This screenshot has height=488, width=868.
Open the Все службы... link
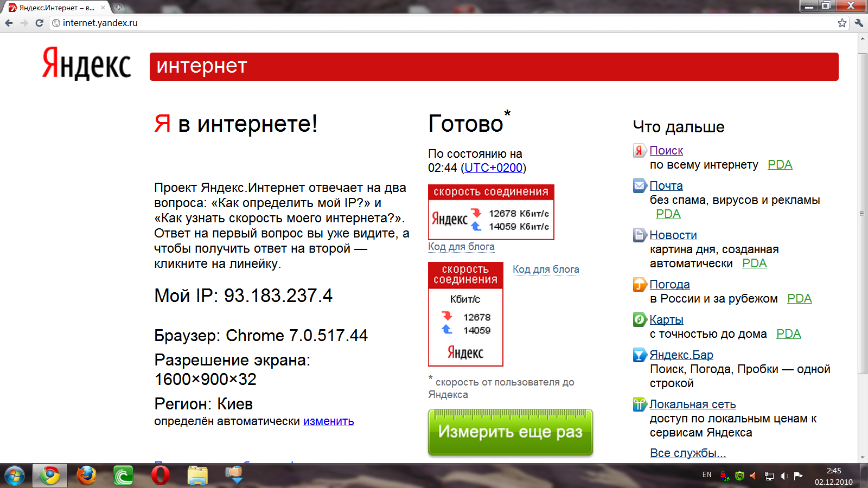688,453
